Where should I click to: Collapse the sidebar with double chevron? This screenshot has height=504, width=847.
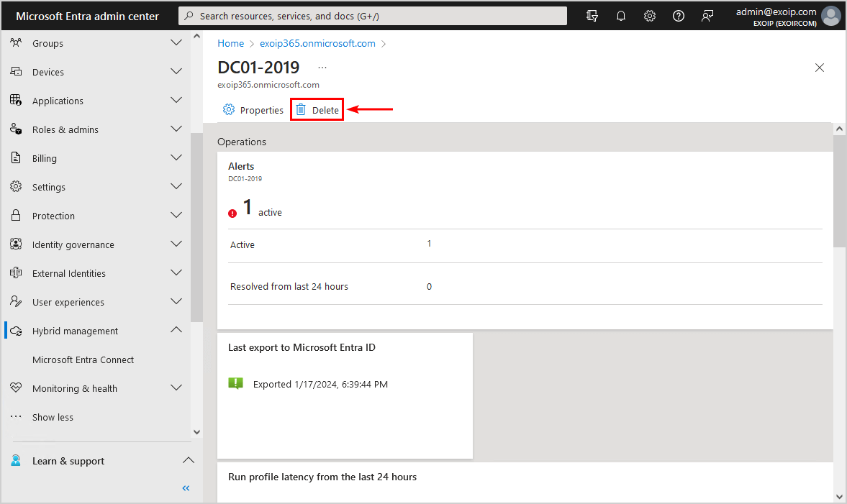pos(186,488)
